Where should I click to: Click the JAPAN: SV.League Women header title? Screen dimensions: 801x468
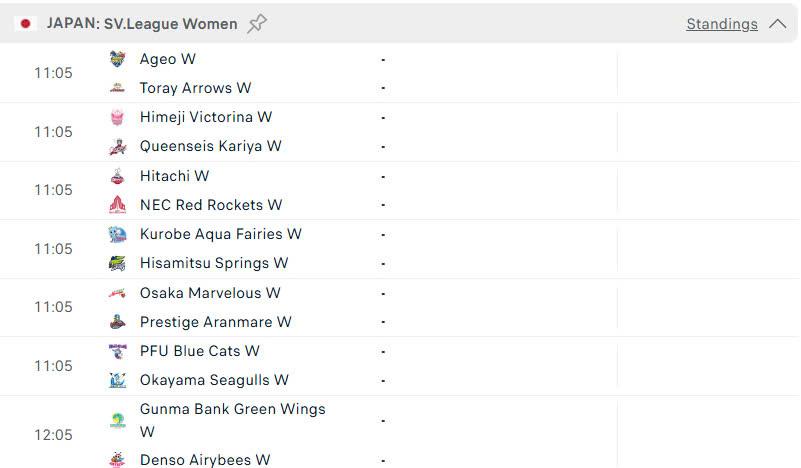(x=142, y=24)
